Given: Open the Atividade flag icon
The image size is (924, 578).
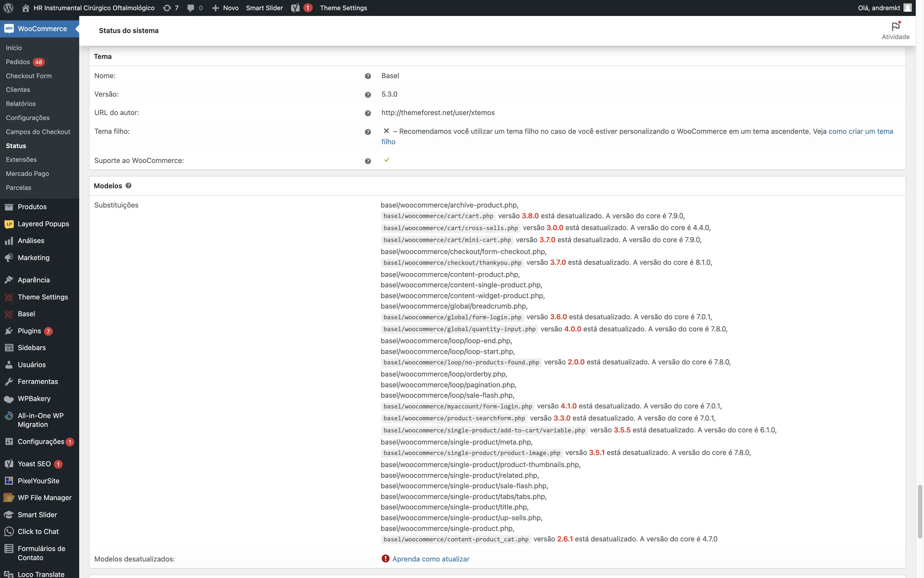Looking at the screenshot, I should [x=895, y=26].
